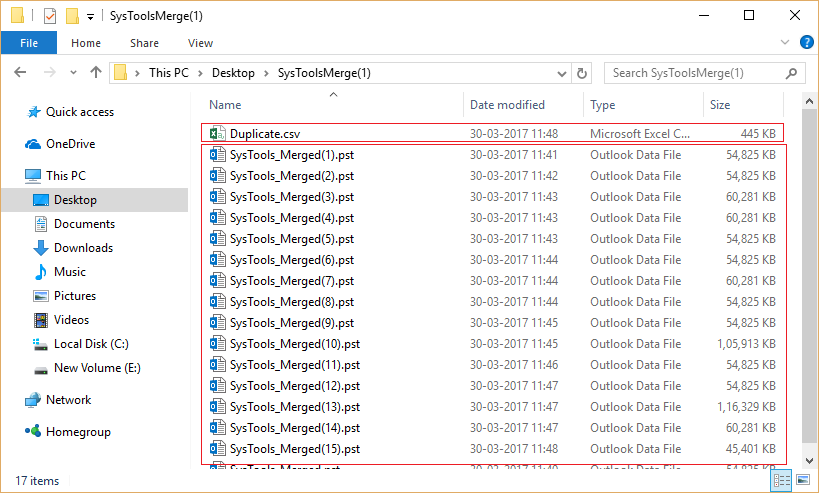
Task: Open Local Disk (C:) in navigation pane
Action: click(x=91, y=344)
